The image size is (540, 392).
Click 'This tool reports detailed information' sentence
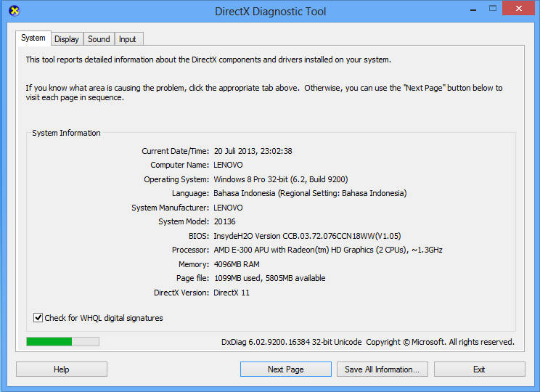(208, 60)
